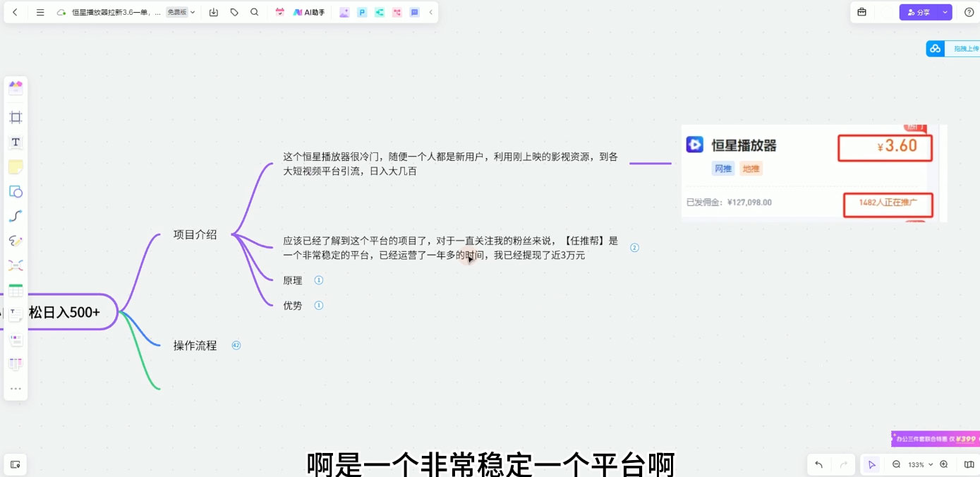This screenshot has height=477, width=980.
Task: Open the Shapes tool
Action: point(16,191)
